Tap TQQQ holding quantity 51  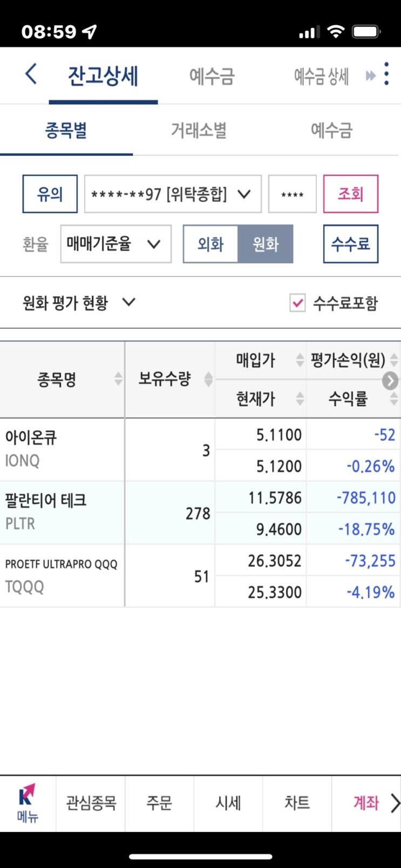[201, 576]
